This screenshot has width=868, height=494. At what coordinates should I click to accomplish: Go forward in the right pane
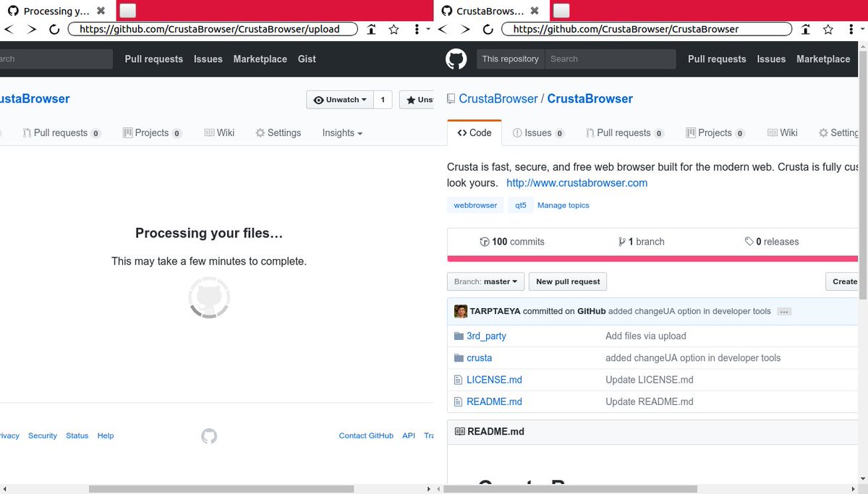[465, 30]
